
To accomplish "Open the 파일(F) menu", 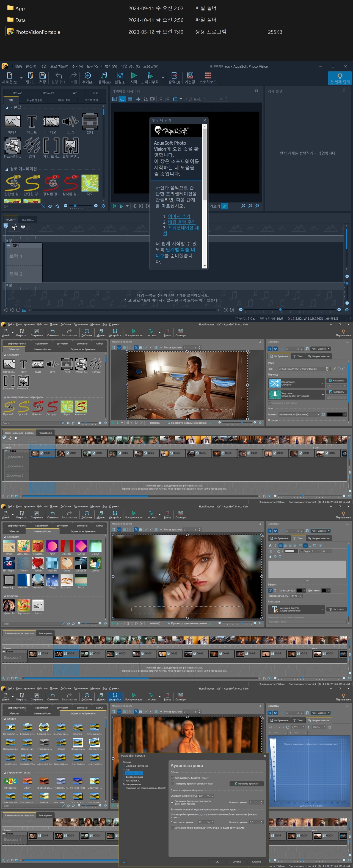I will click(16, 66).
